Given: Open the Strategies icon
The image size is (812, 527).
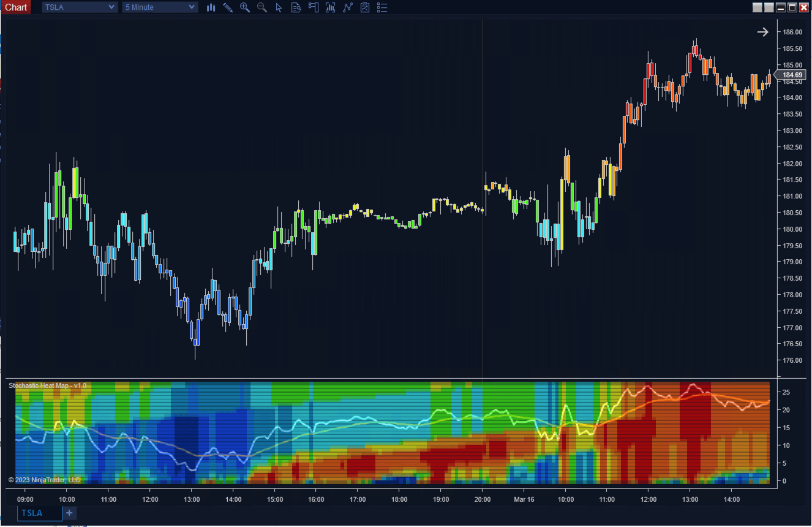Looking at the screenshot, I should pyautogui.click(x=348, y=7).
